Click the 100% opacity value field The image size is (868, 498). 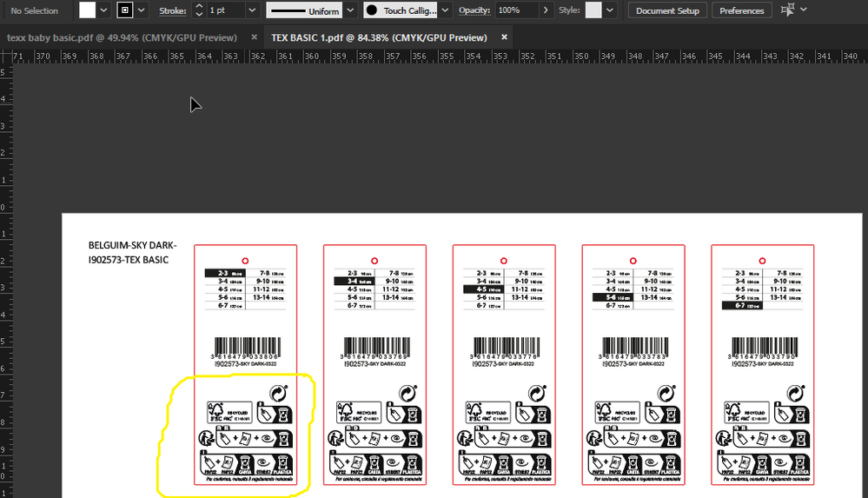click(517, 10)
